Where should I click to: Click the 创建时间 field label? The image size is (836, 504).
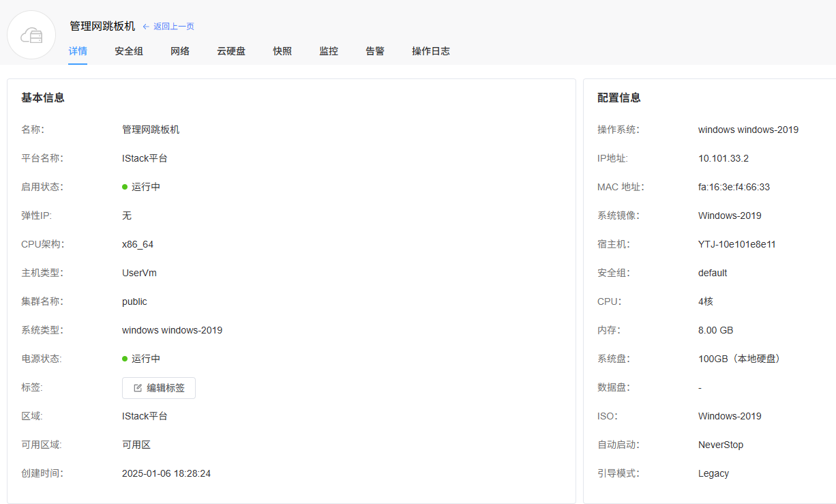pyautogui.click(x=42, y=473)
